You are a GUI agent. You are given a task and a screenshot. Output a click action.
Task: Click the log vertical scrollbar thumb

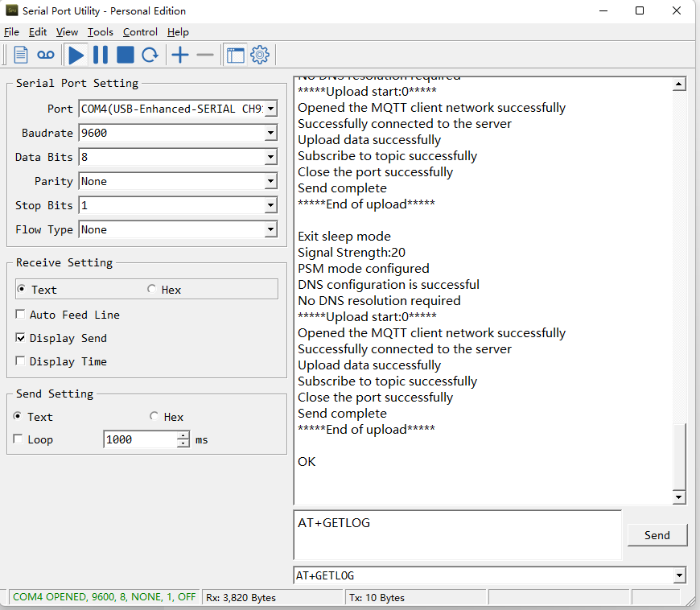click(679, 456)
